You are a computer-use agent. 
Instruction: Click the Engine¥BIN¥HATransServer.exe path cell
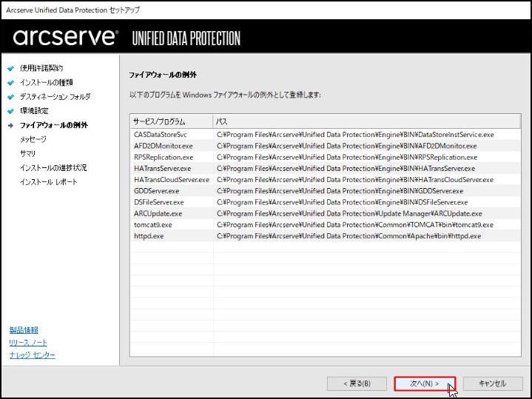point(346,169)
